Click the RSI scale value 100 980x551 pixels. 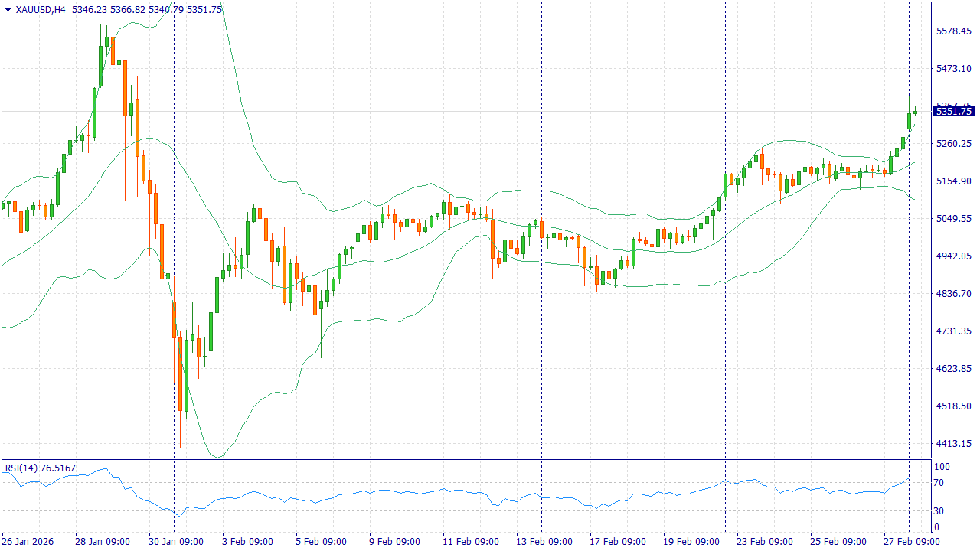point(942,467)
